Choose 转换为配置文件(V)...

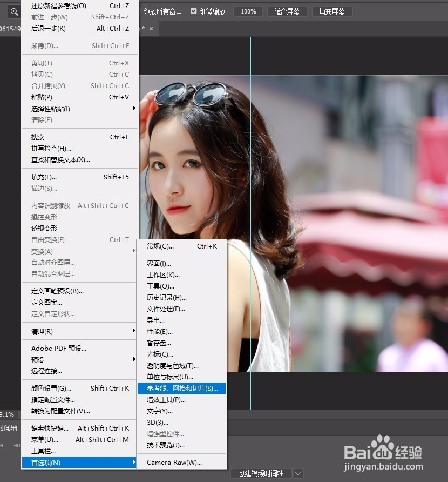tap(80, 411)
